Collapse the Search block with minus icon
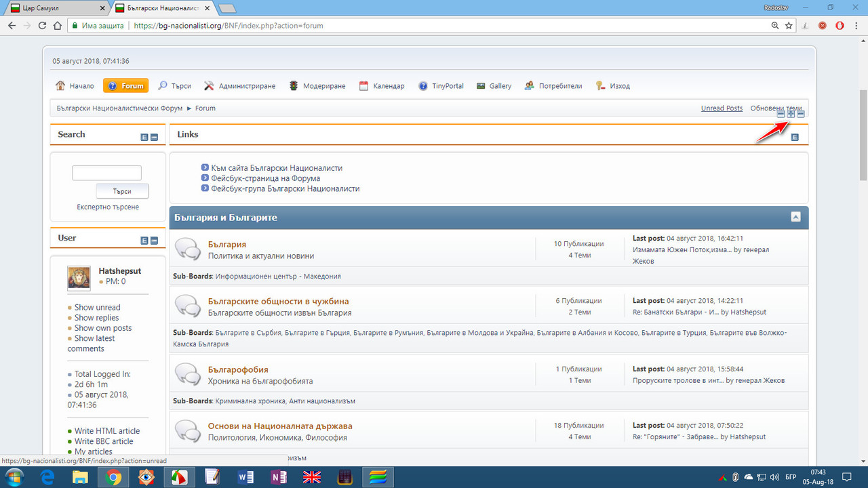This screenshot has width=868, height=488. pos(154,138)
